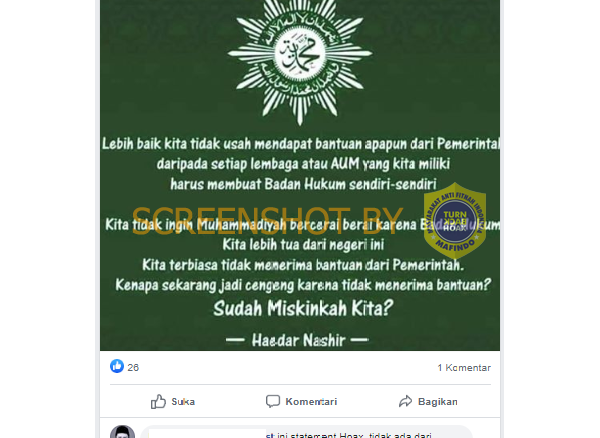This screenshot has width=600, height=438.
Task: Open the 26 reactions count list
Action: tap(133, 368)
